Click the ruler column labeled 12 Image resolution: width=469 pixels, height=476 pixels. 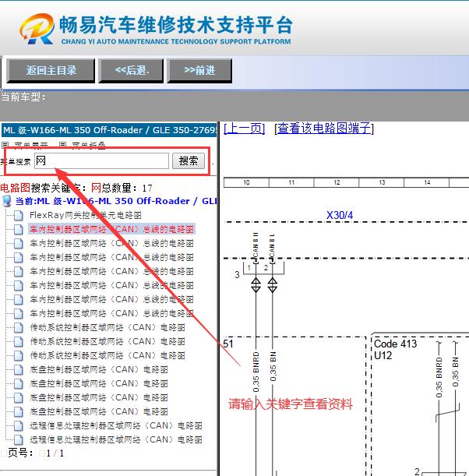[337, 182]
